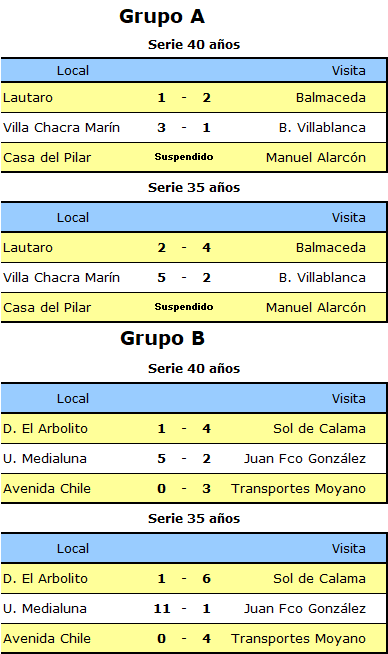Click Manuel Alarcón in Grupo A Serie 35
This screenshot has width=388, height=654.
point(316,308)
